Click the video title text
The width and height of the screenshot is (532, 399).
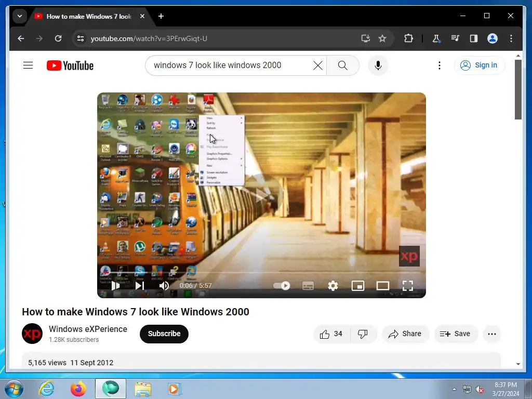point(136,312)
